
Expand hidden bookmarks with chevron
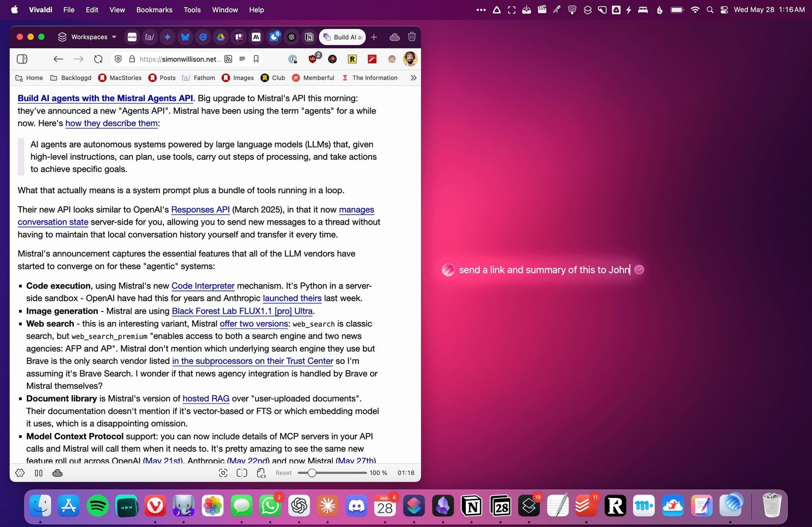tap(413, 78)
